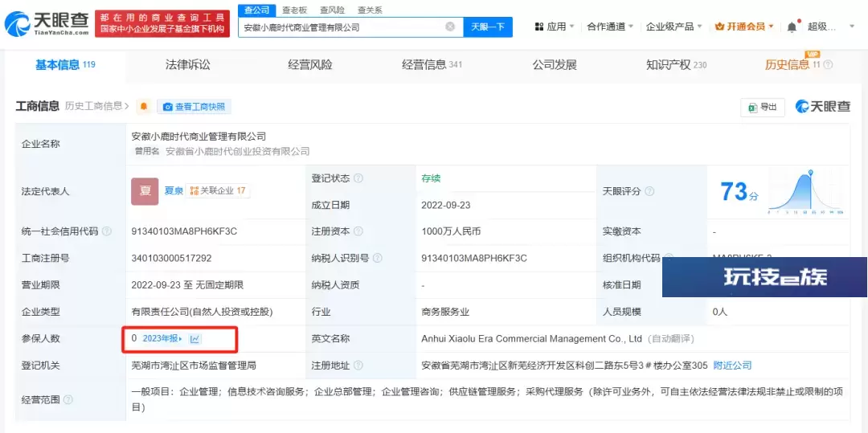Click the 存续 registration status
Screen dimensions: 868x433
tap(431, 178)
